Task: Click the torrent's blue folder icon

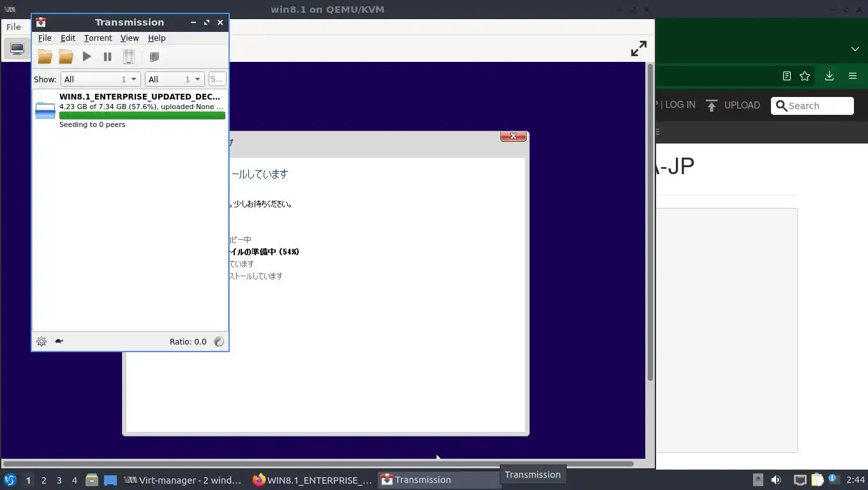Action: [45, 110]
